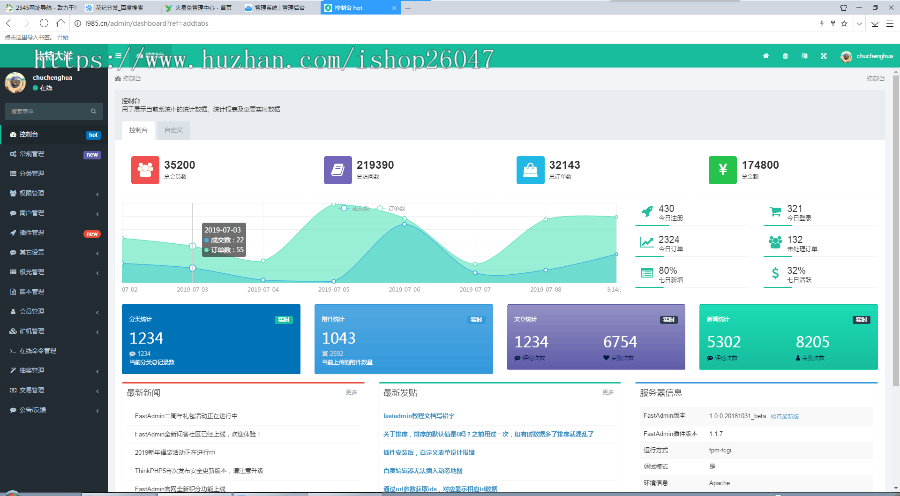Click the trash can icon in header
Viewport: 900px width, 496px height.
coord(785,56)
